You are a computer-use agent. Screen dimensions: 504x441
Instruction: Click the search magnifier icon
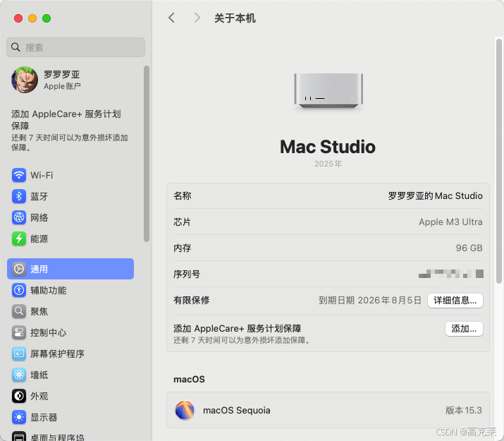pyautogui.click(x=16, y=47)
